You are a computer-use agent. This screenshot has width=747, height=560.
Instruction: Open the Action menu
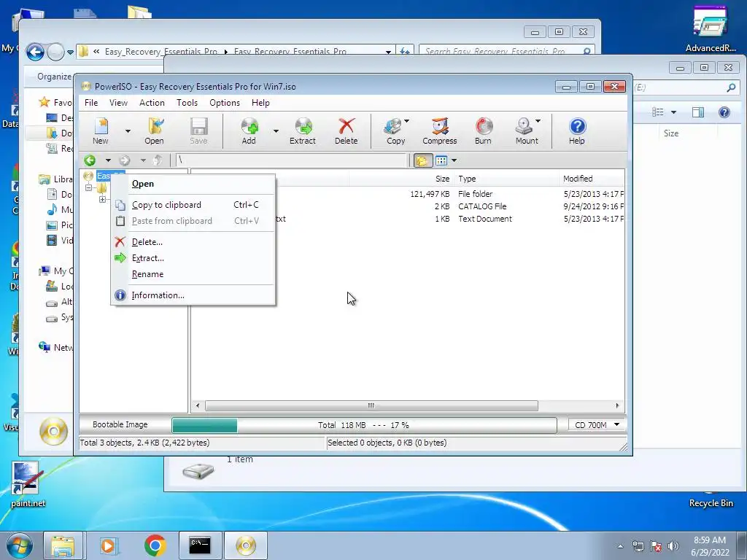(152, 103)
